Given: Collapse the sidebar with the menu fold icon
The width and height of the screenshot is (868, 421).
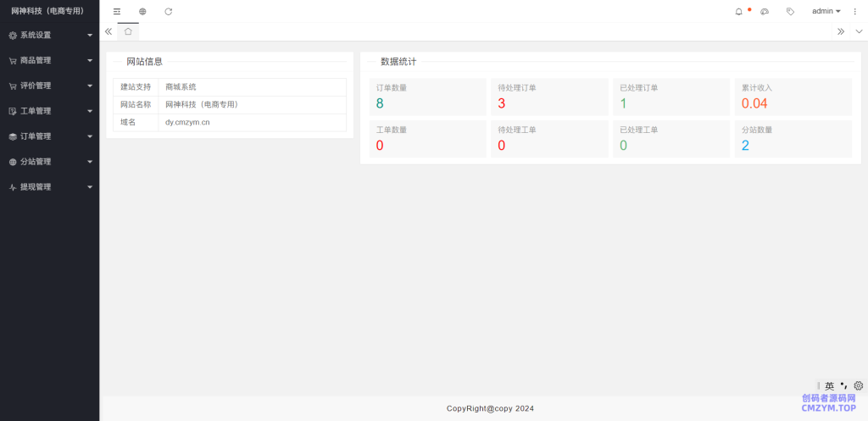Looking at the screenshot, I should (117, 11).
